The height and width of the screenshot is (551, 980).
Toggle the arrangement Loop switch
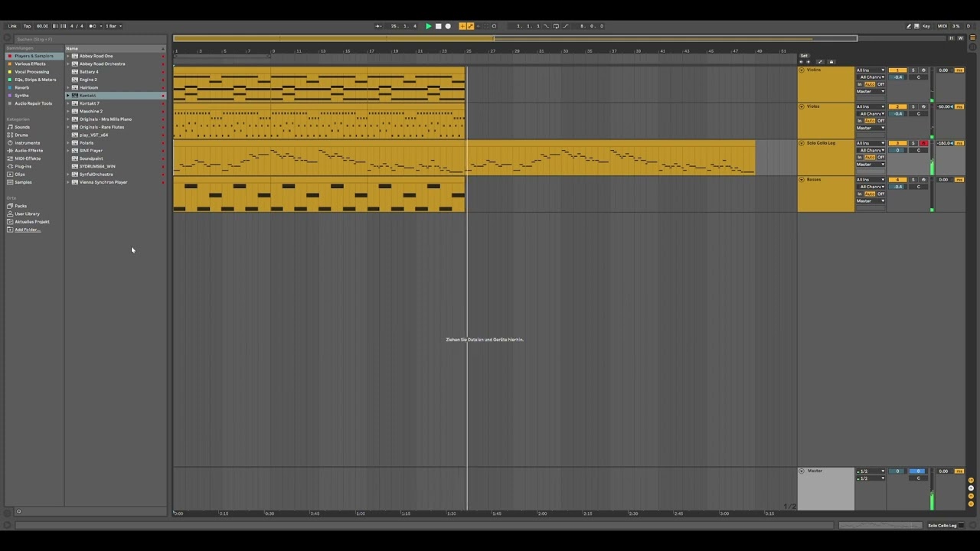point(556,26)
